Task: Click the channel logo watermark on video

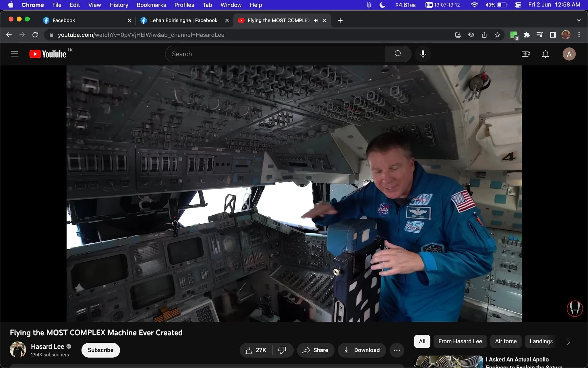Action: [575, 308]
